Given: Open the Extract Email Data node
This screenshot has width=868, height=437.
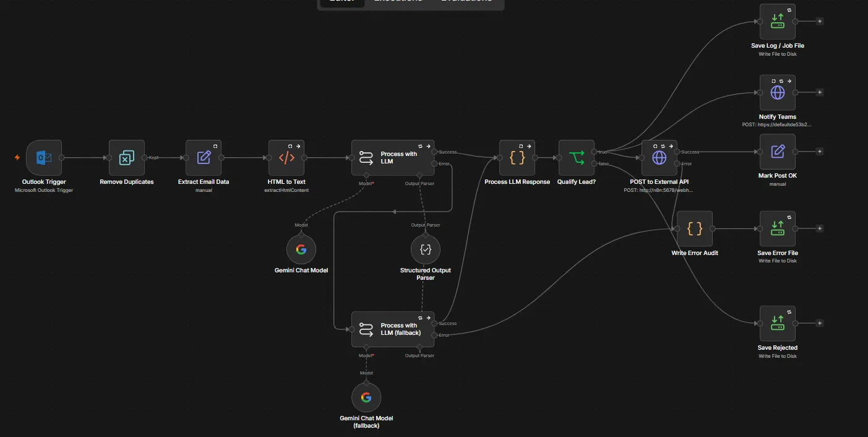Looking at the screenshot, I should click(x=204, y=158).
